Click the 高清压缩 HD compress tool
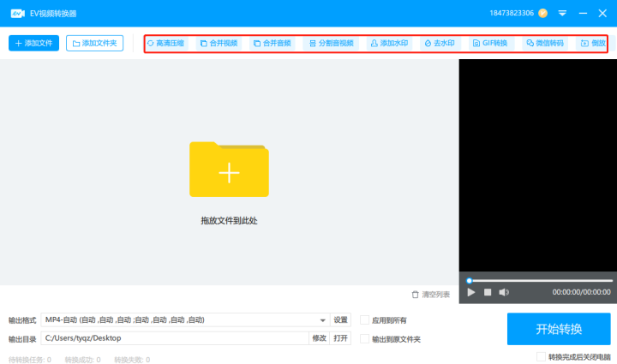The width and height of the screenshot is (617, 364). [165, 43]
